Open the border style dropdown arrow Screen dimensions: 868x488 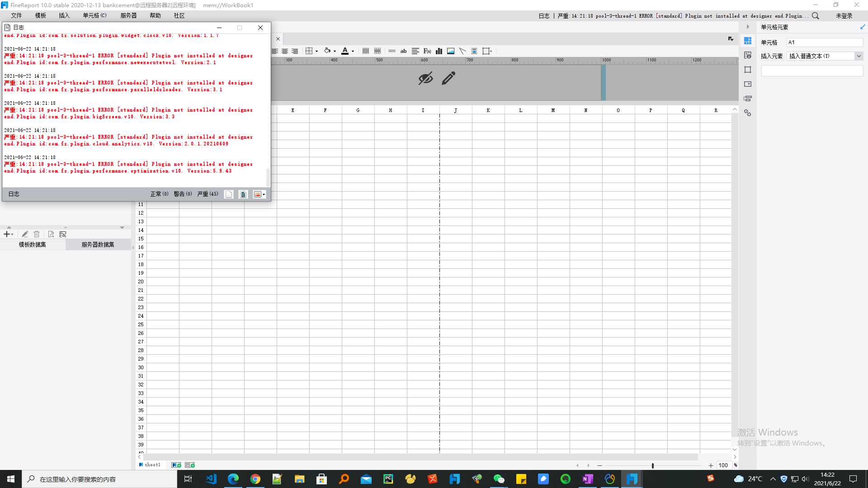pos(317,52)
